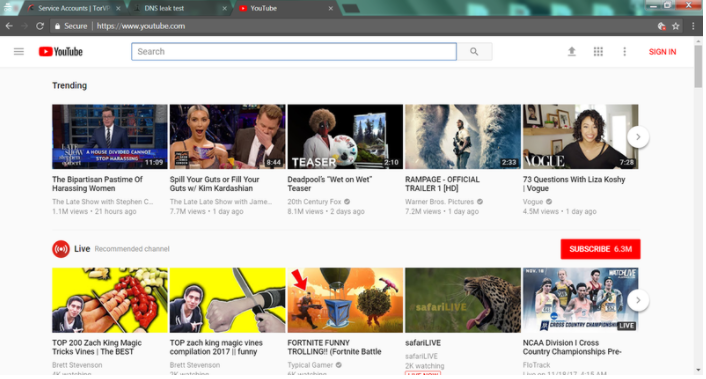706x379 pixels.
Task: Open the YouTube apps grid icon
Action: point(598,52)
